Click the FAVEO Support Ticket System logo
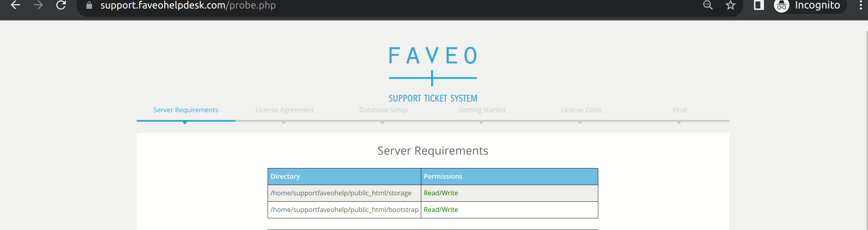This screenshot has height=230, width=868. [433, 74]
